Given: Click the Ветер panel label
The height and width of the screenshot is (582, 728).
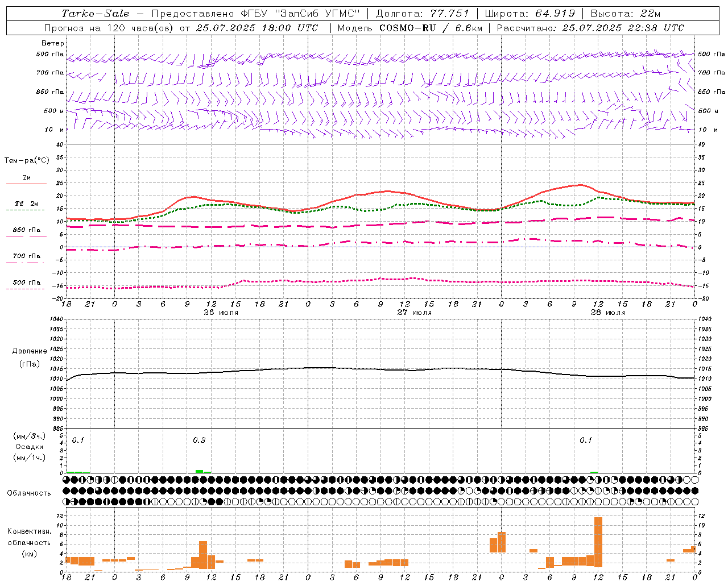Looking at the screenshot, I should tap(53, 43).
